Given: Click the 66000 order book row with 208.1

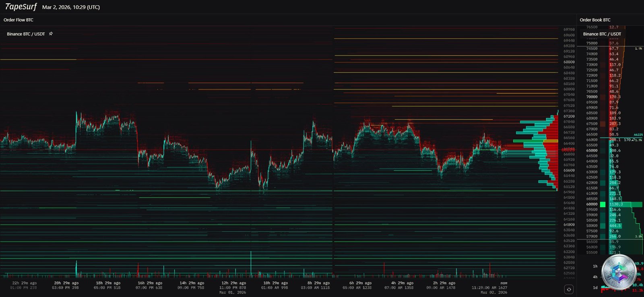Looking at the screenshot, I should pos(610,140).
